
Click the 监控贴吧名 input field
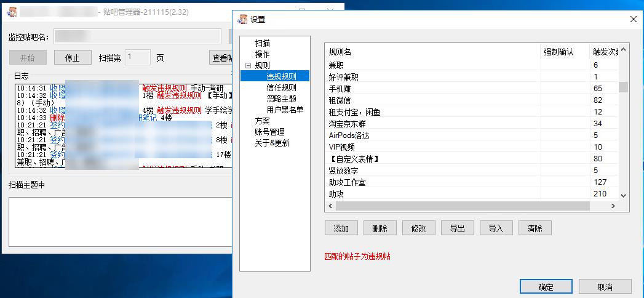click(x=137, y=36)
